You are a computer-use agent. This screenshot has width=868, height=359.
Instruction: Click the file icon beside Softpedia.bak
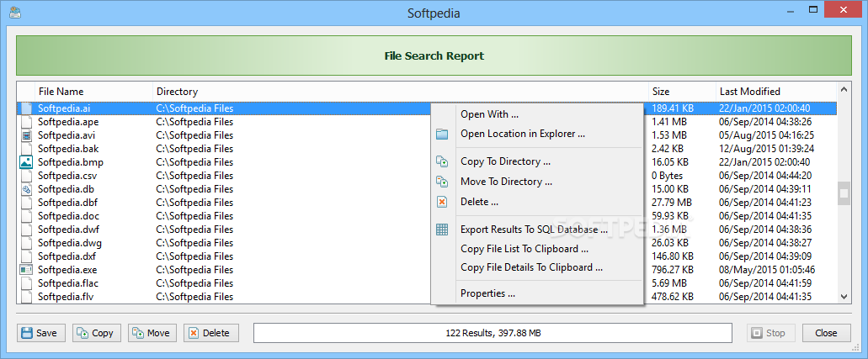coord(26,149)
